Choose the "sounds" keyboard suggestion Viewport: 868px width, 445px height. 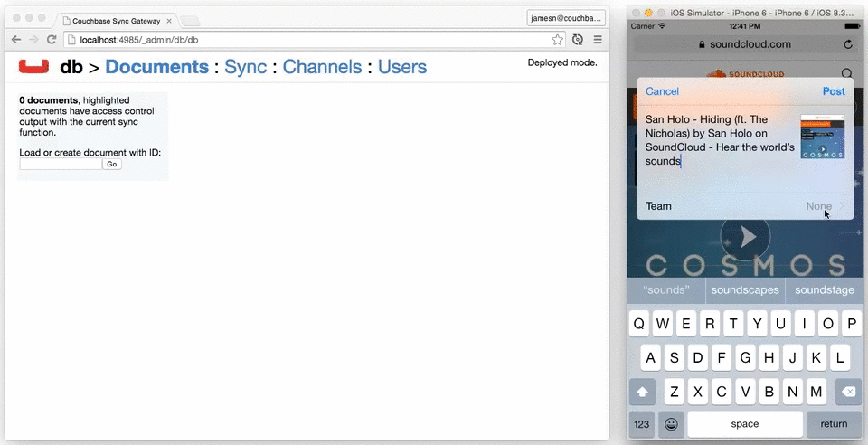pos(666,290)
